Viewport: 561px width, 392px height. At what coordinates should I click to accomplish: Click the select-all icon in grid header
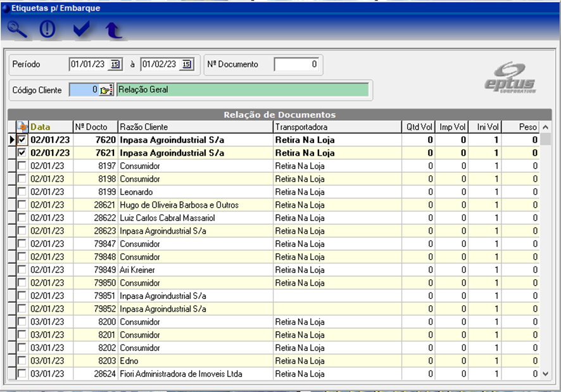point(22,127)
